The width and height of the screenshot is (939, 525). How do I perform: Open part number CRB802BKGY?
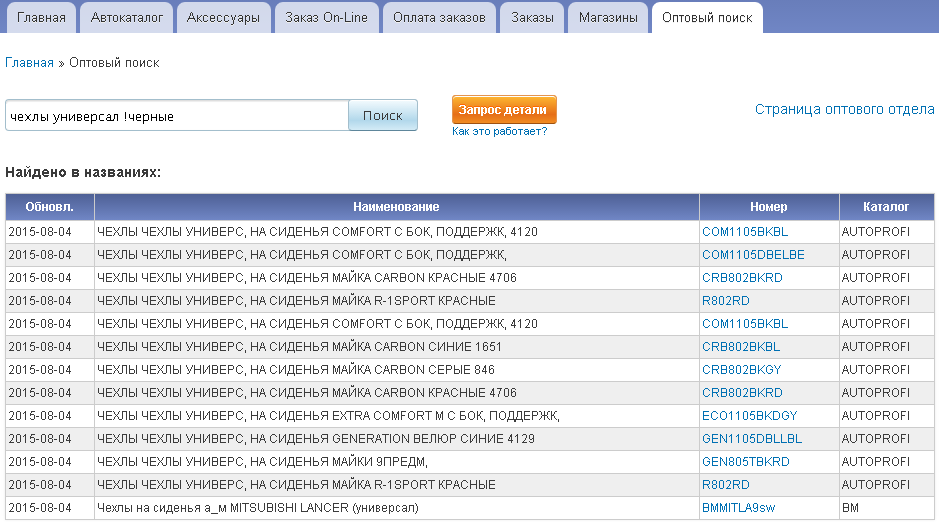[741, 370]
